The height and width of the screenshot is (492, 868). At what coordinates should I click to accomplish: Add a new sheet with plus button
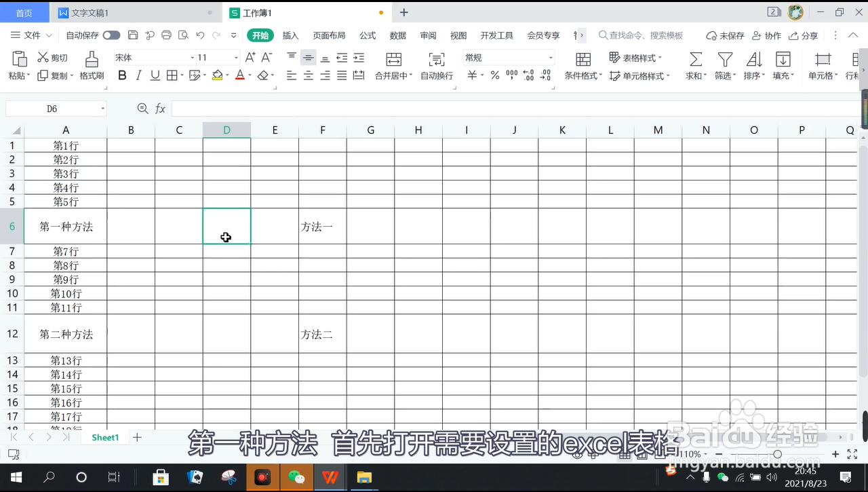pyautogui.click(x=137, y=438)
